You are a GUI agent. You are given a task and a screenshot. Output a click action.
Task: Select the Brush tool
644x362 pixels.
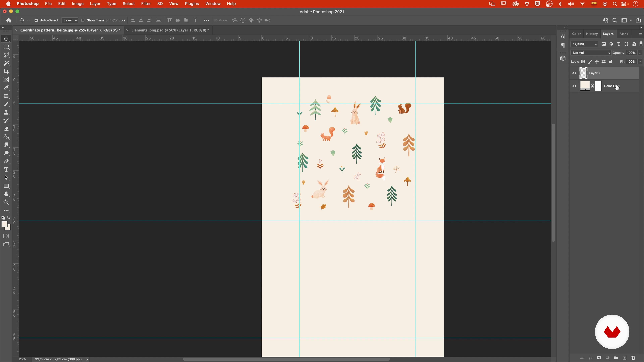(6, 104)
